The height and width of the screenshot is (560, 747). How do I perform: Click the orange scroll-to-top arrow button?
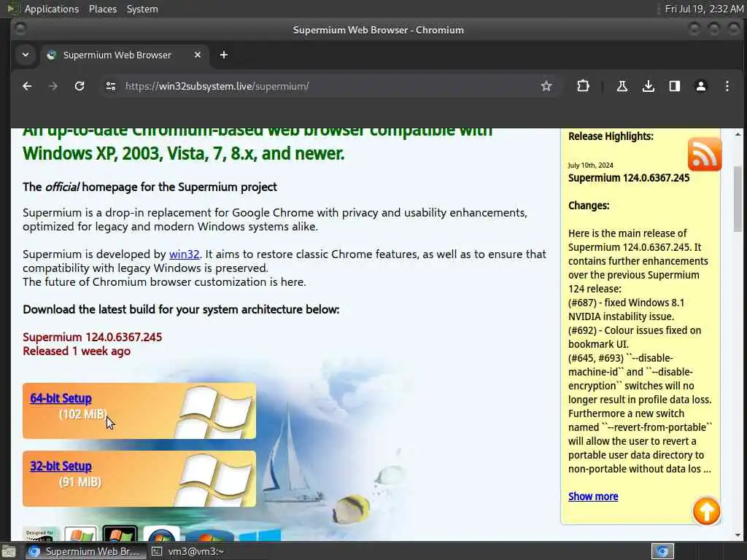pos(706,511)
